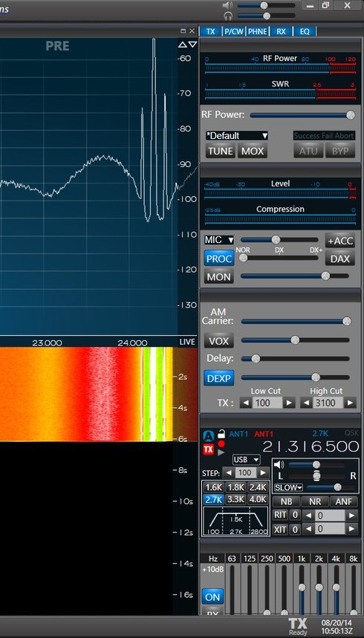
Task: Click the AM Carrier slider handle
Action: pos(346,322)
